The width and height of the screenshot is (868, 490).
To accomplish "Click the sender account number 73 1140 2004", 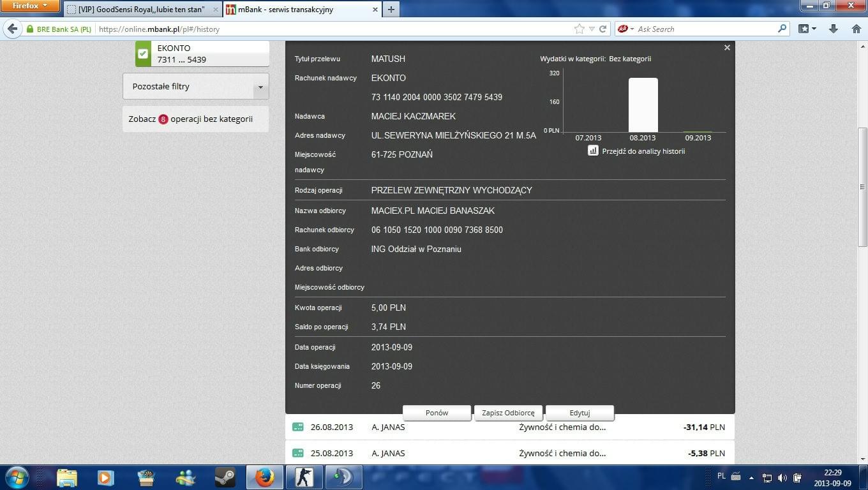I will click(437, 97).
